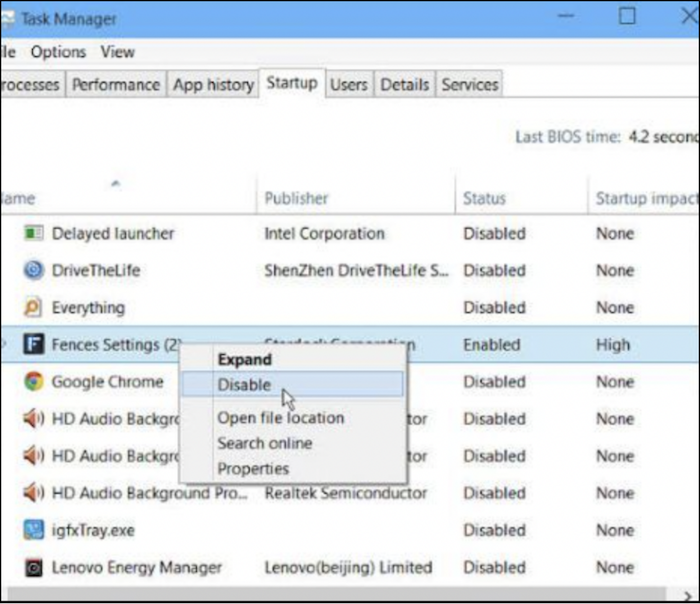
Task: Click the horizontal scrollbar track
Action: [x=337, y=595]
